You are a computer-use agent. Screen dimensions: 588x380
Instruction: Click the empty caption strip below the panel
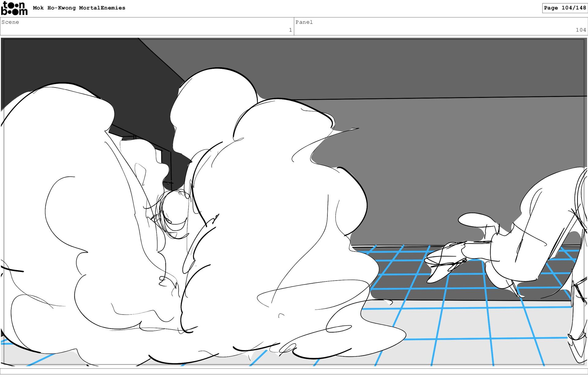294,371
